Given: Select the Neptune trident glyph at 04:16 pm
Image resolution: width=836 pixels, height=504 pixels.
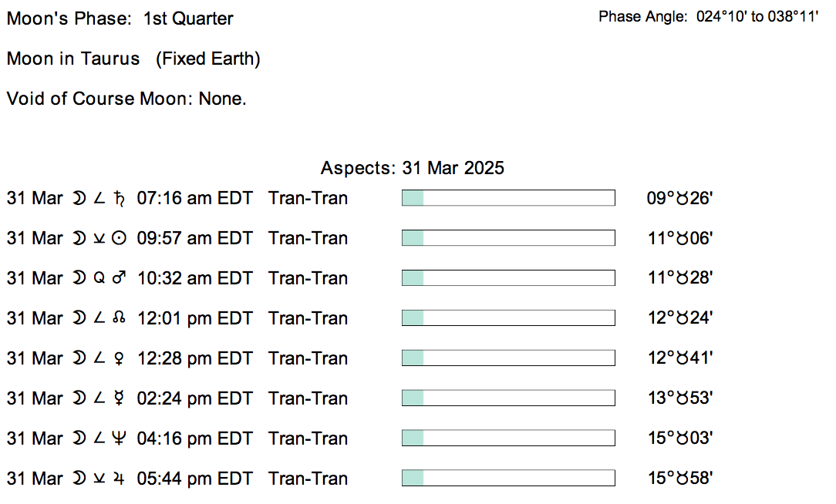Looking at the screenshot, I should pyautogui.click(x=119, y=439).
